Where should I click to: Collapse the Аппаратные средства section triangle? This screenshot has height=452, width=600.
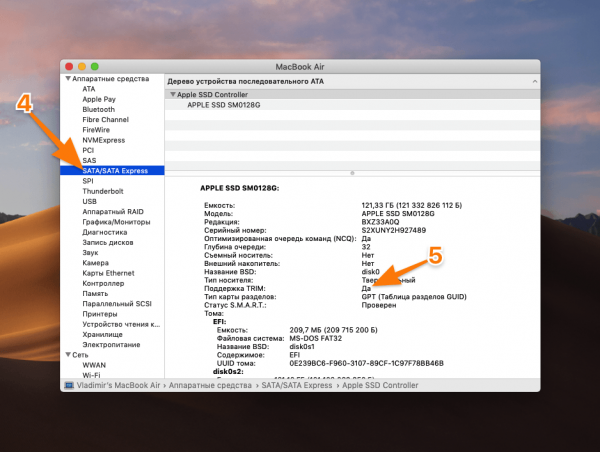coord(68,78)
